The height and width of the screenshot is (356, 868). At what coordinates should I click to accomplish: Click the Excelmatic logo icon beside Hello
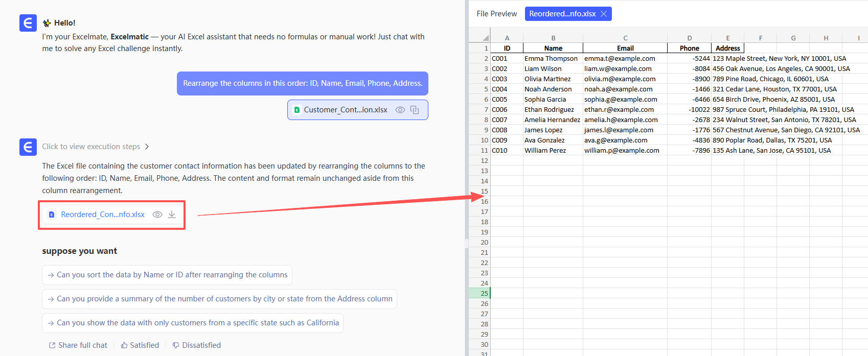[28, 23]
